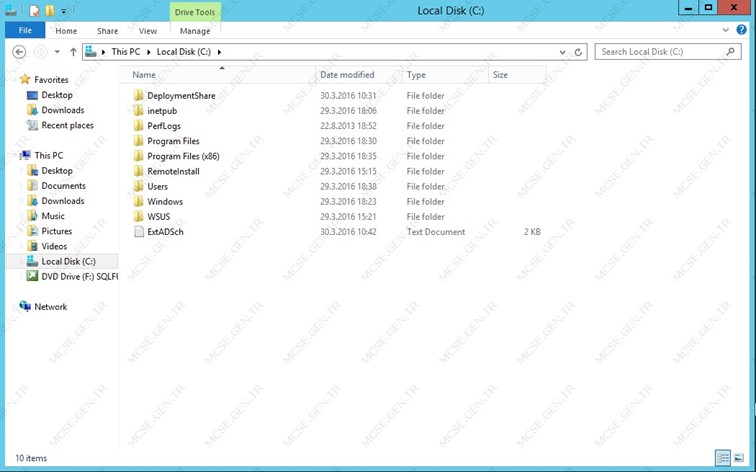Click the Users folder name

pyautogui.click(x=158, y=186)
